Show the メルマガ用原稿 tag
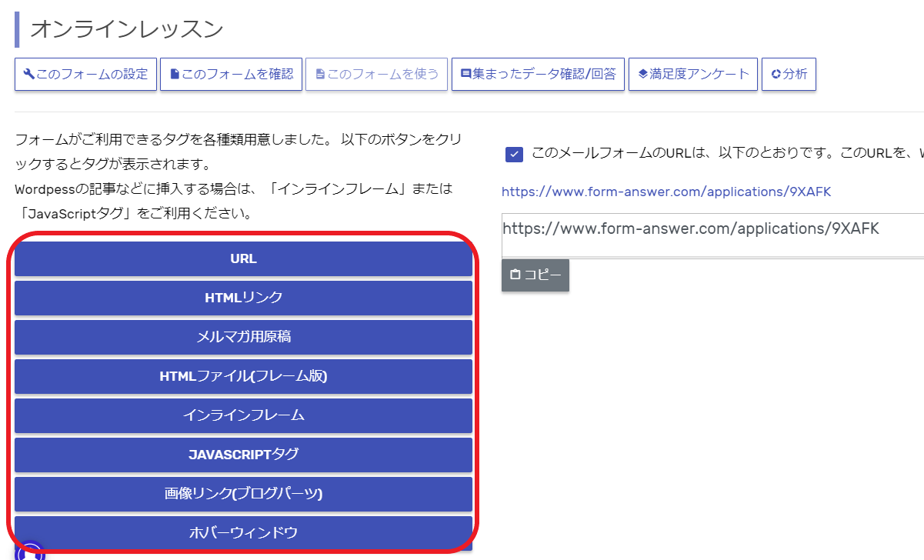Screen dimensions: 924x560 click(243, 337)
